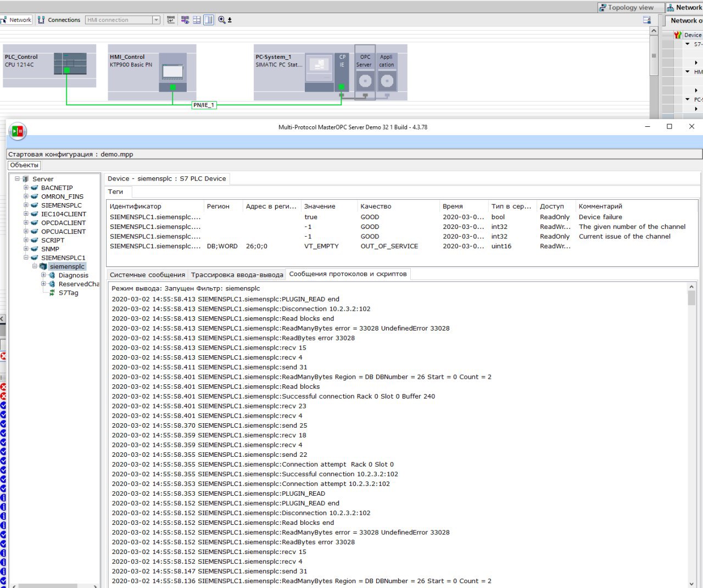The width and height of the screenshot is (703, 588).
Task: Click the network view scrollbar up arrow
Action: [654, 31]
